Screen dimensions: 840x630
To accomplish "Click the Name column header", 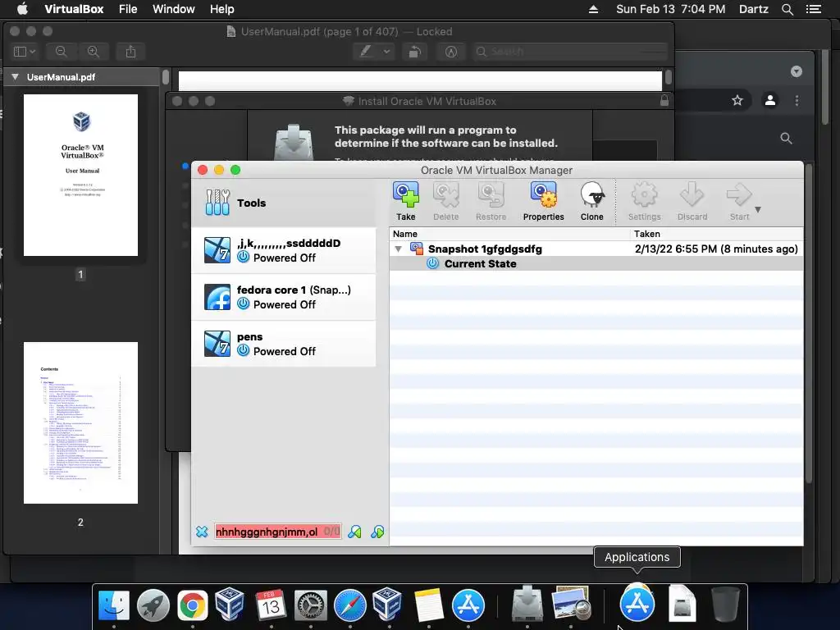I will point(509,234).
